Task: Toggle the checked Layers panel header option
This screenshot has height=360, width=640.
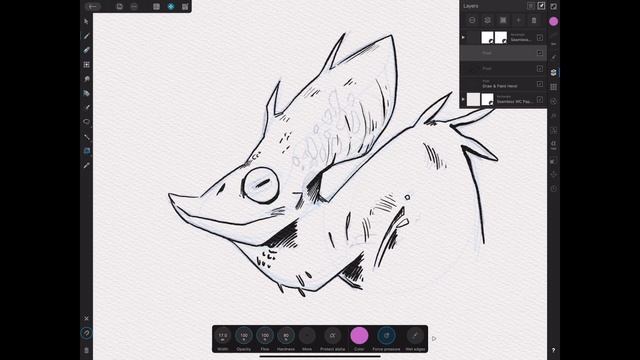Action: [x=541, y=6]
